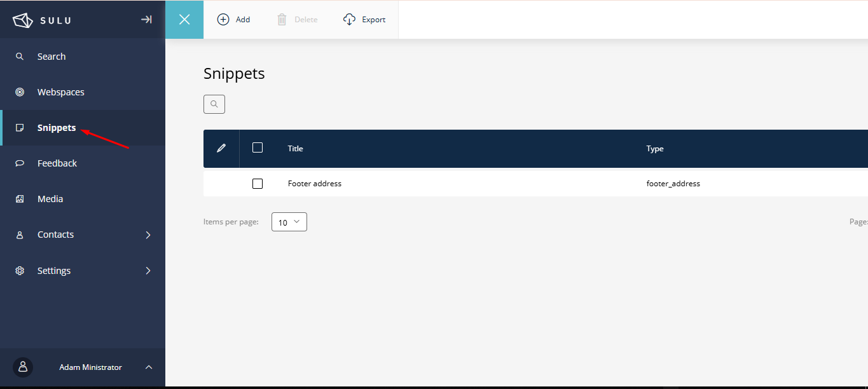Open the Feedback section icon

click(19, 163)
